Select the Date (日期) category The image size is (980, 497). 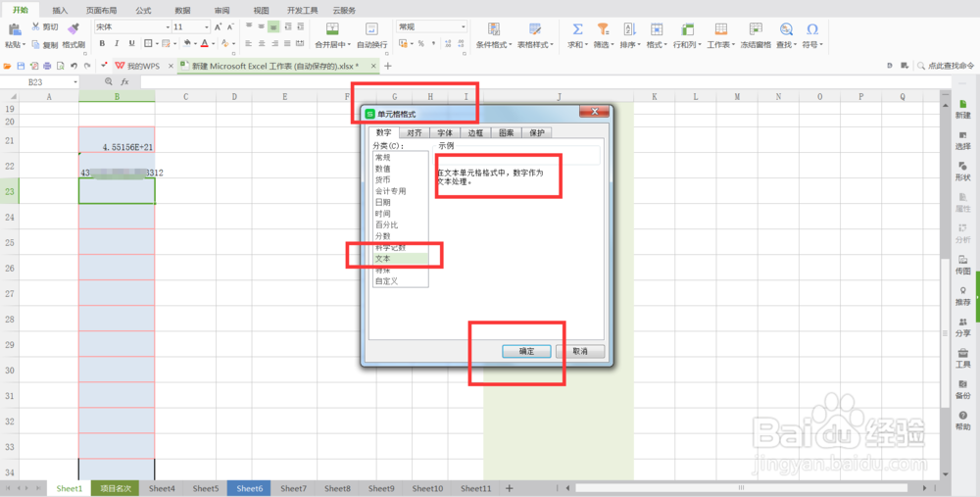pyautogui.click(x=401, y=202)
